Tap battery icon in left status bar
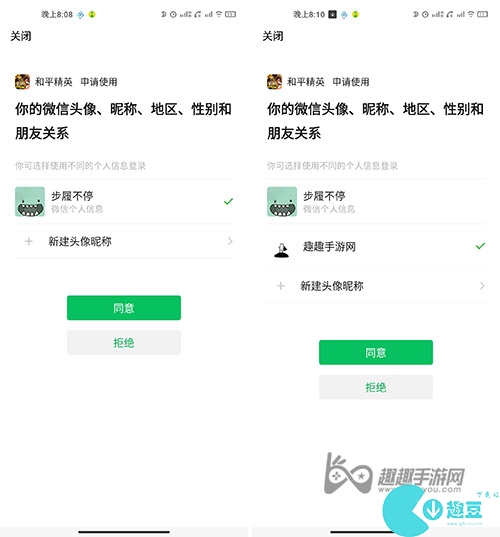Image resolution: width=500 pixels, height=537 pixels. 230,14
